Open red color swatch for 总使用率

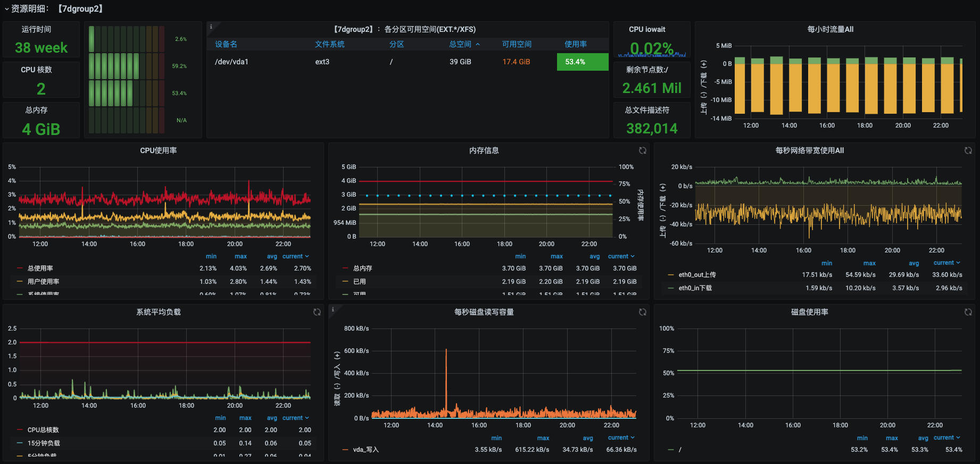(20, 268)
